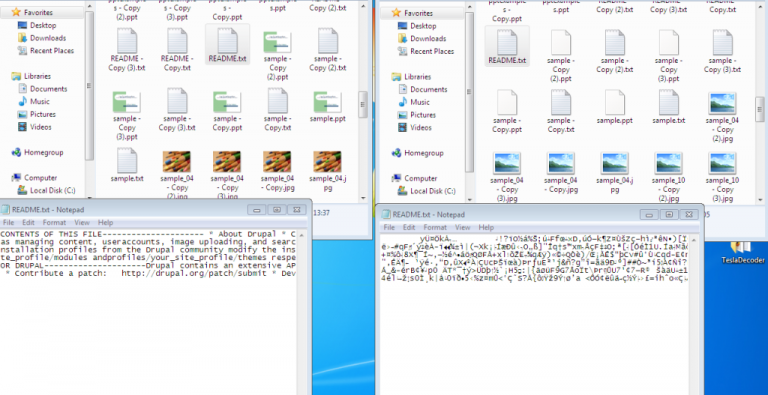Select sample - Copy (3).txt in right Explorer
768x395 pixels.
pyautogui.click(x=722, y=51)
